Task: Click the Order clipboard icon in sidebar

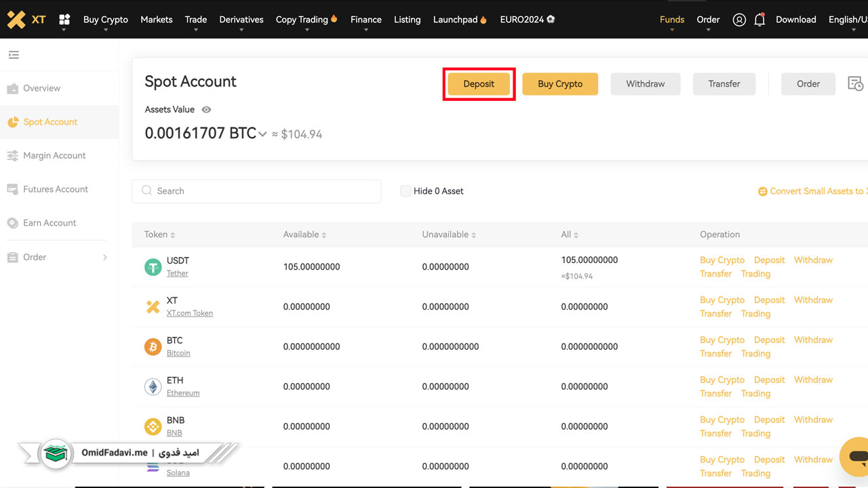Action: 12,258
